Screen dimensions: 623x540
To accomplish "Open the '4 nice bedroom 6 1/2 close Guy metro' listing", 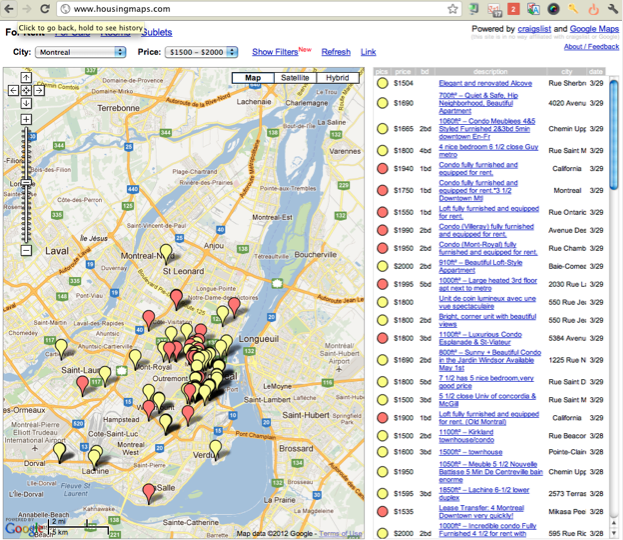I will click(x=488, y=151).
